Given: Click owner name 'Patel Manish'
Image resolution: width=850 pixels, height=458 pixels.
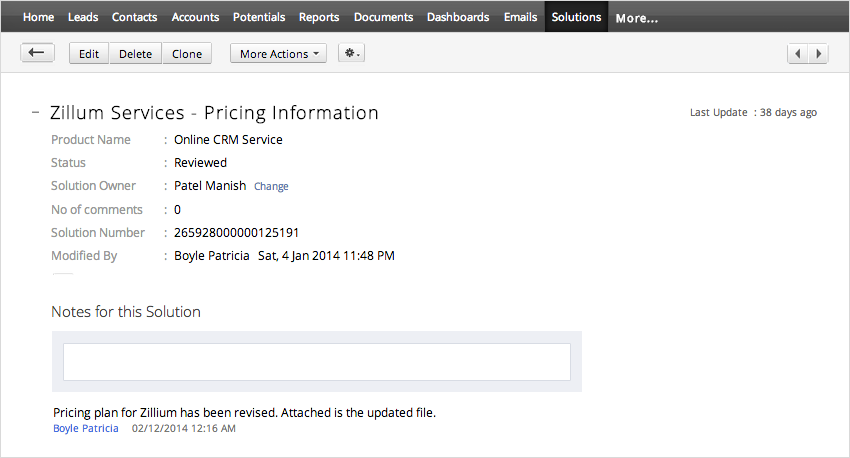Looking at the screenshot, I should tap(210, 186).
